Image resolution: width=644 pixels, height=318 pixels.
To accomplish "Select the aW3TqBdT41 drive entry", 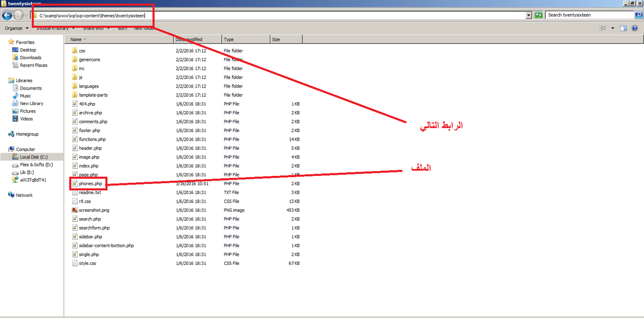I will point(33,180).
